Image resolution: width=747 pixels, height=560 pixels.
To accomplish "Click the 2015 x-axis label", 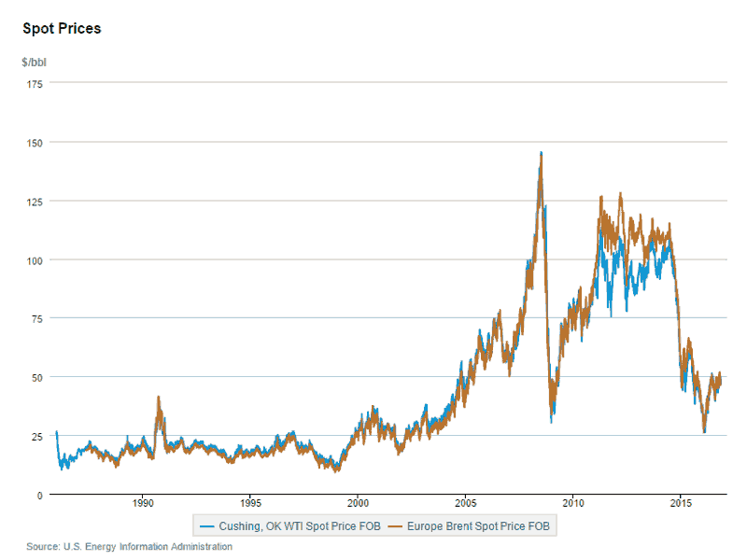I will [681, 503].
